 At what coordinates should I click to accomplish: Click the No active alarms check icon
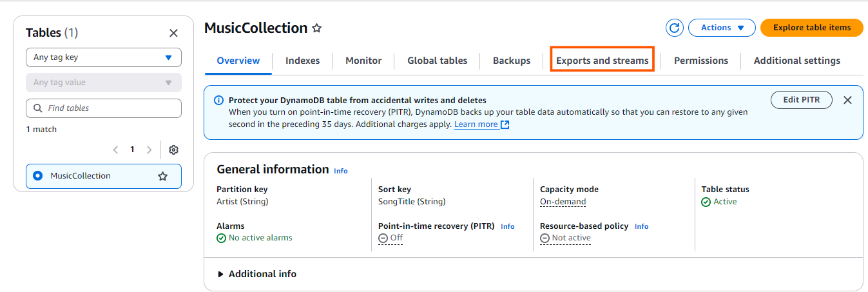tap(221, 238)
